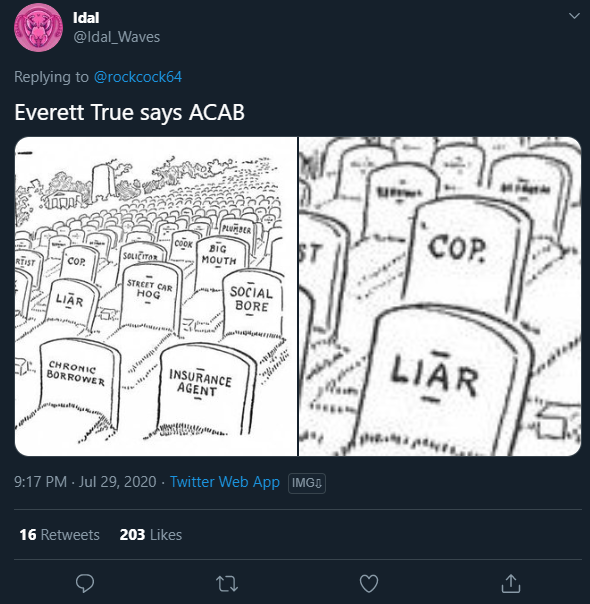Open the share tweet icon
This screenshot has width=590, height=604.
click(x=511, y=583)
